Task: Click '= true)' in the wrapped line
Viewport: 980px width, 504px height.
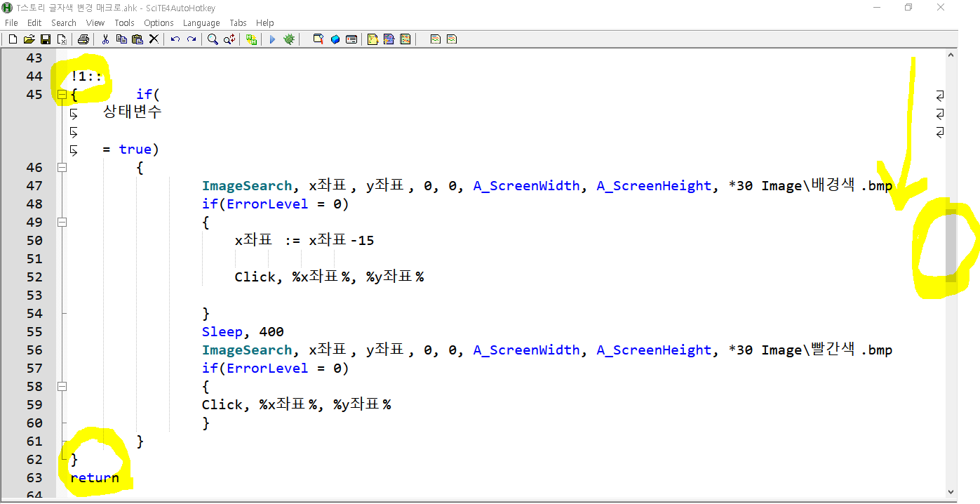Action: [x=131, y=149]
